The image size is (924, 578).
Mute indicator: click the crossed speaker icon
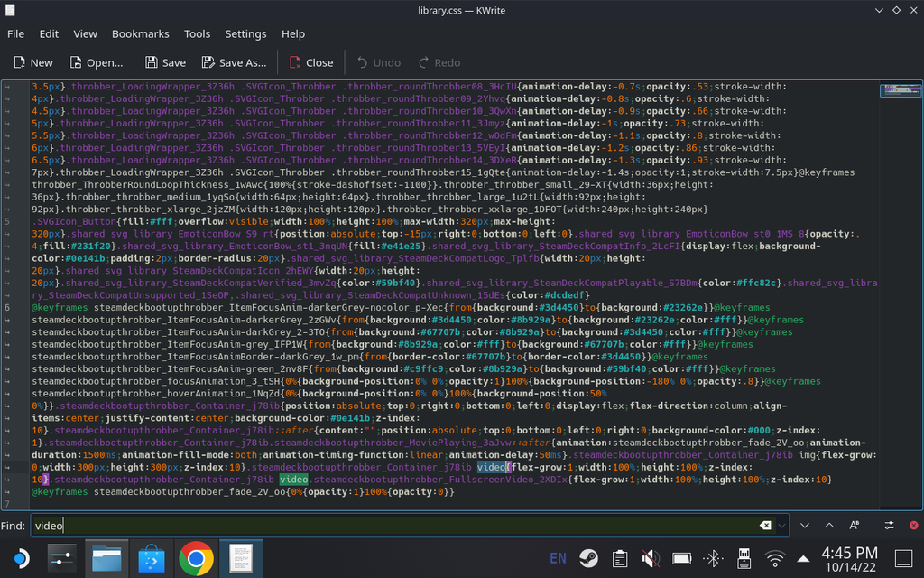[x=650, y=558]
